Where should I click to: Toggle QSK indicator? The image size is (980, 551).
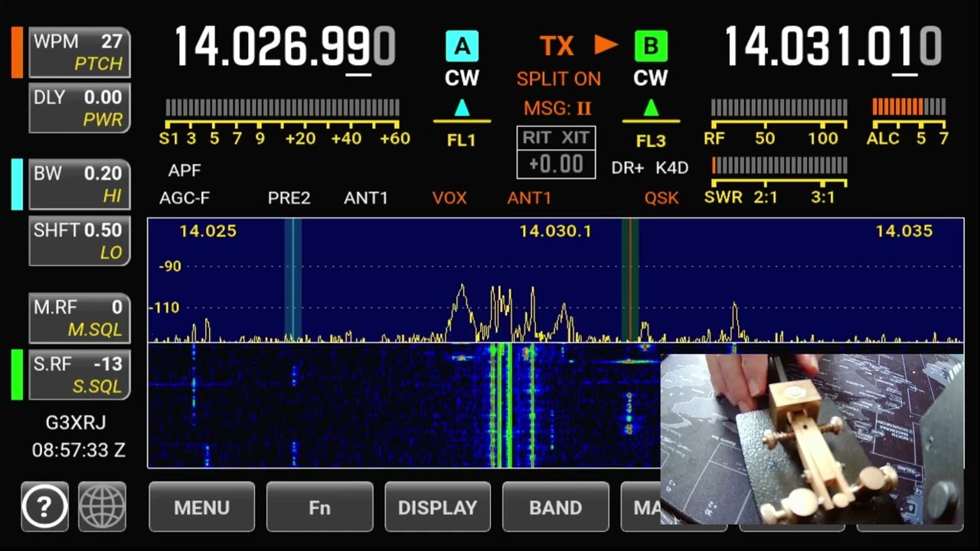pos(661,198)
